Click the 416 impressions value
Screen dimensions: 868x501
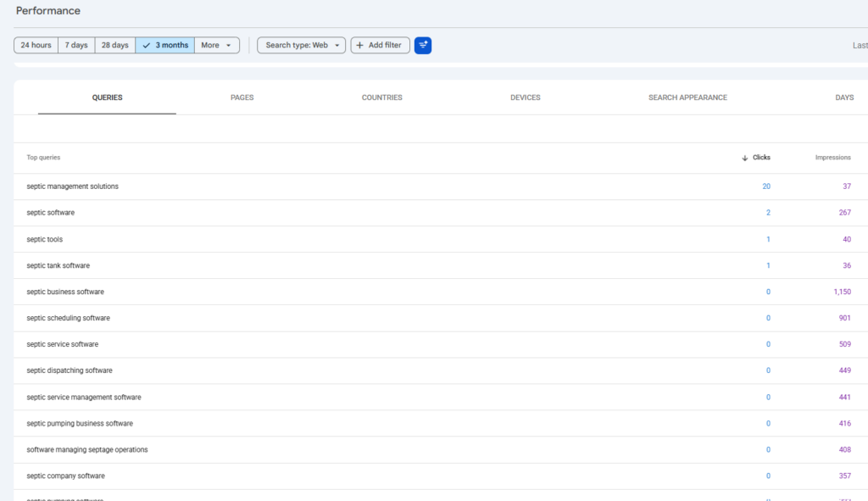pos(845,424)
